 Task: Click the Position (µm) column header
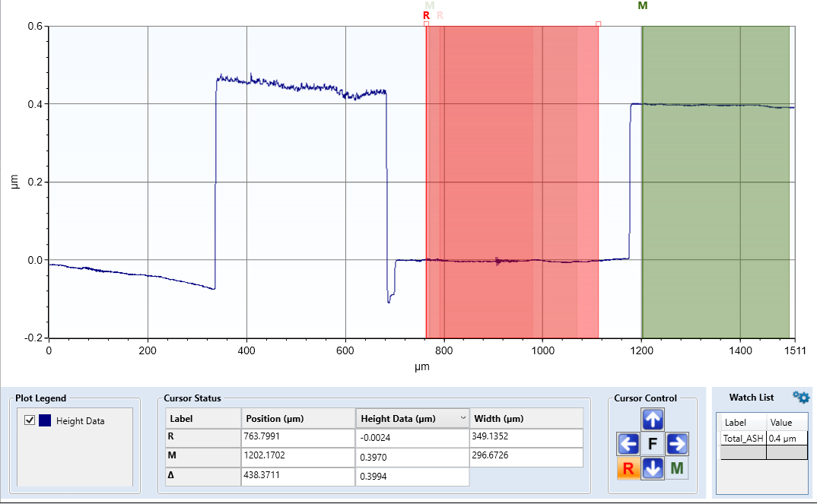pos(298,418)
